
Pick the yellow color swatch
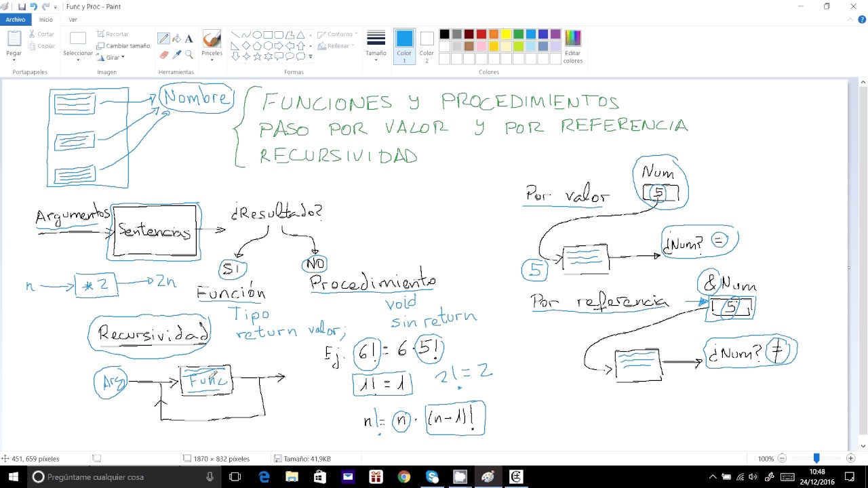click(505, 35)
